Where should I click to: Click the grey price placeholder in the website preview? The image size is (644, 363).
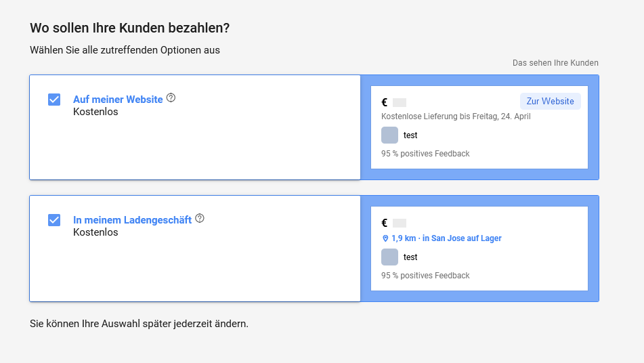[x=400, y=103]
